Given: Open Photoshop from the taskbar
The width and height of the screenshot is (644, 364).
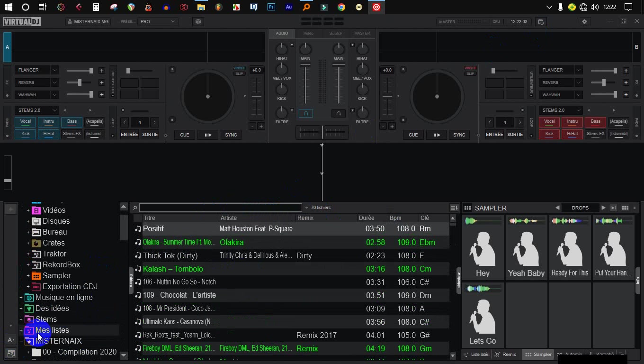Looking at the screenshot, I should point(271,7).
